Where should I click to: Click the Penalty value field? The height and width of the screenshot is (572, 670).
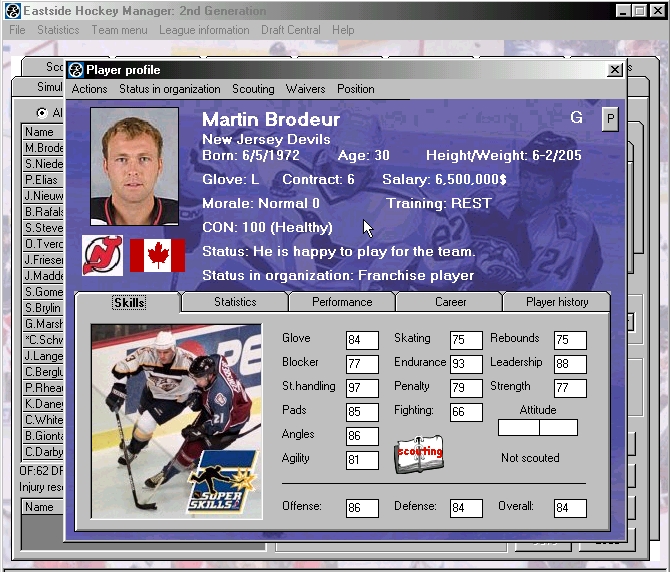tap(466, 388)
